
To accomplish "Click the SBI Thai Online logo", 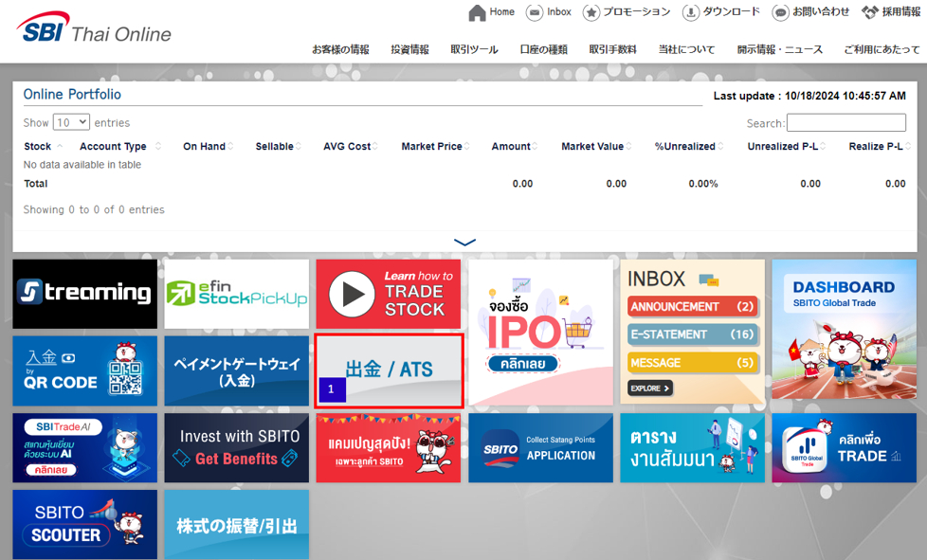I will tap(94, 27).
